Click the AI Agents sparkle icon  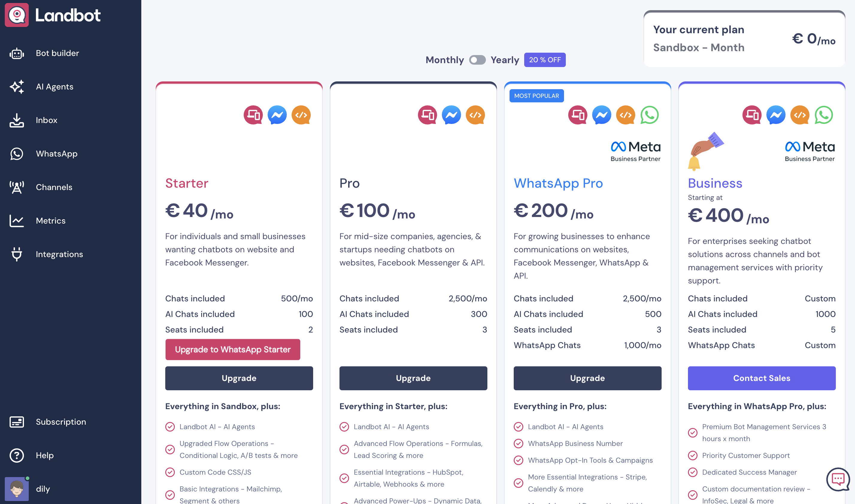click(x=17, y=86)
